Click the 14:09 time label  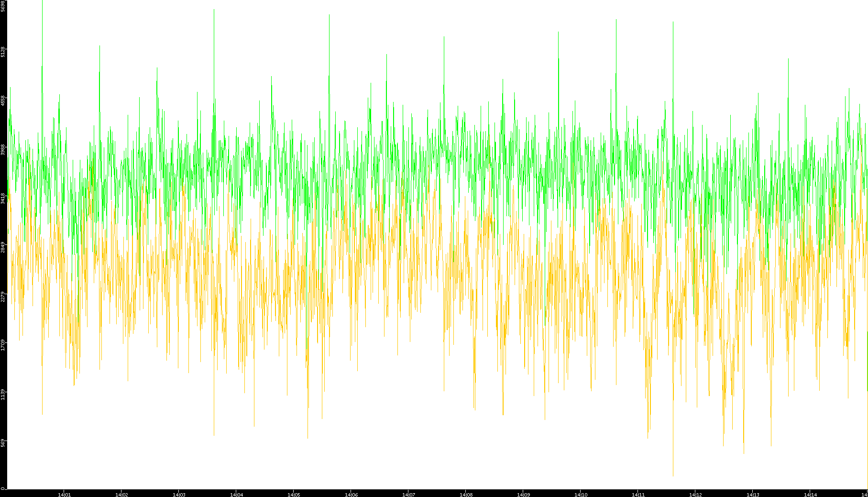tap(523, 494)
